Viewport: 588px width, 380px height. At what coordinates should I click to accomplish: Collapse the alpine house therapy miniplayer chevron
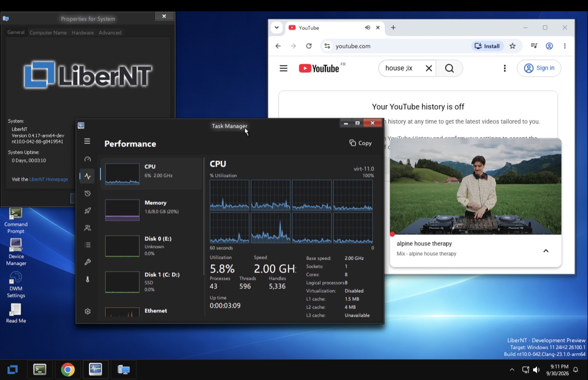coord(546,251)
